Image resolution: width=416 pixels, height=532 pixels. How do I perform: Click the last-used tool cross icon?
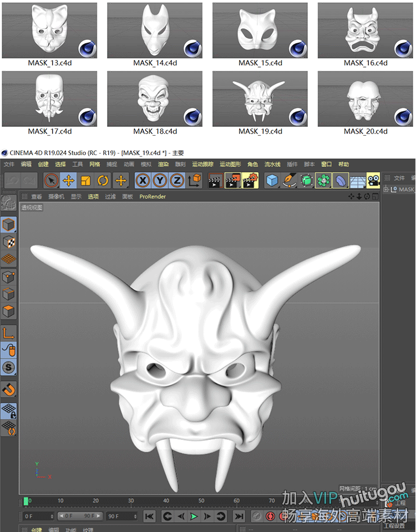(121, 181)
